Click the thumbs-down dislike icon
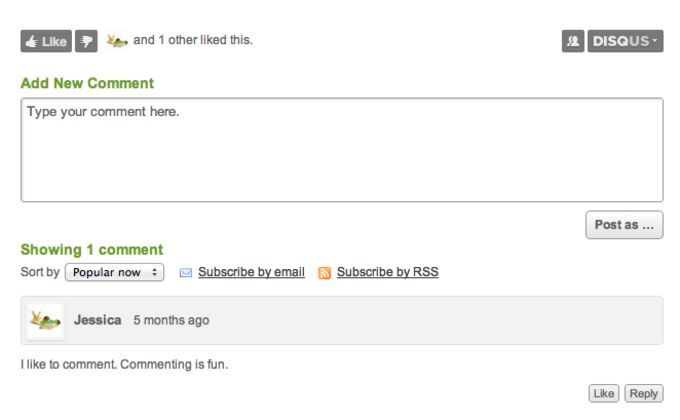 pos(87,41)
